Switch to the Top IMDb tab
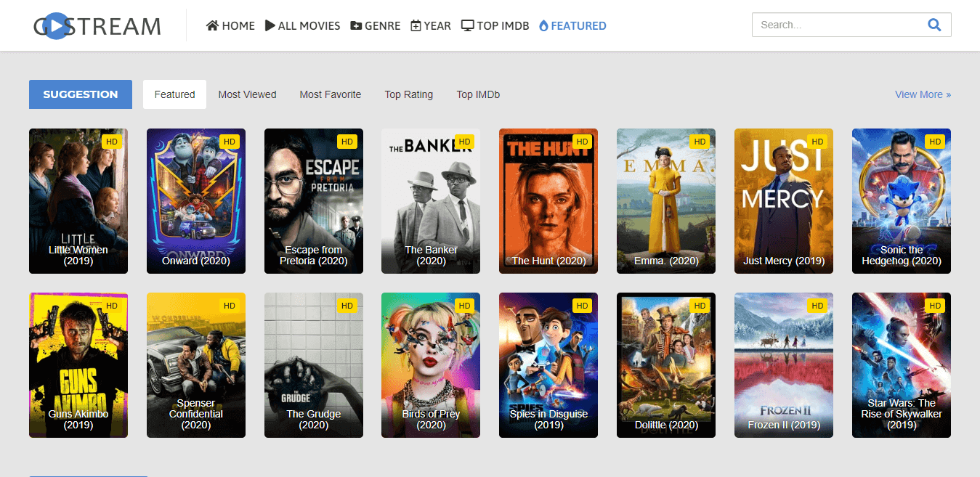Viewport: 980px width, 477px height. click(x=478, y=94)
